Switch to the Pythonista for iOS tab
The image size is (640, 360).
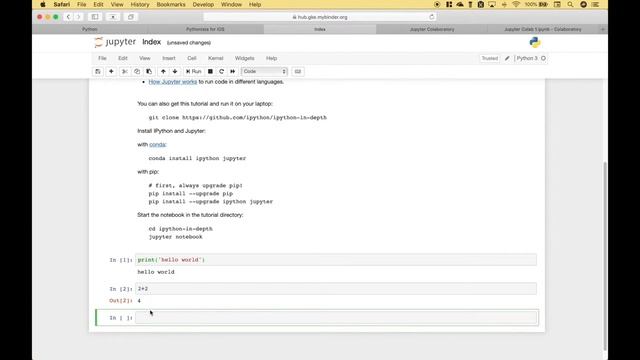click(205, 29)
